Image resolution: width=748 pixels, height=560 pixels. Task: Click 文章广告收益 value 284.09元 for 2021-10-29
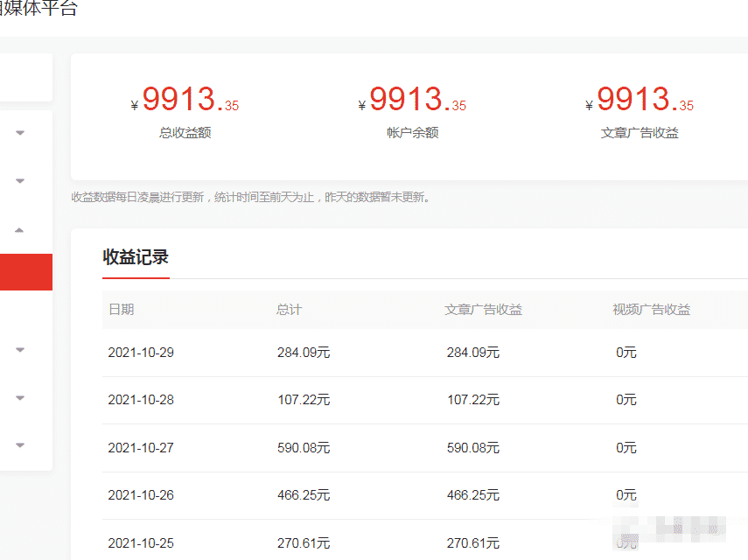tap(473, 353)
